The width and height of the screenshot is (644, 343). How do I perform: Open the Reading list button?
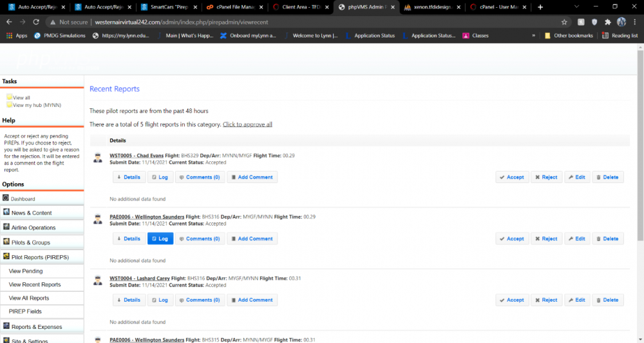(620, 35)
